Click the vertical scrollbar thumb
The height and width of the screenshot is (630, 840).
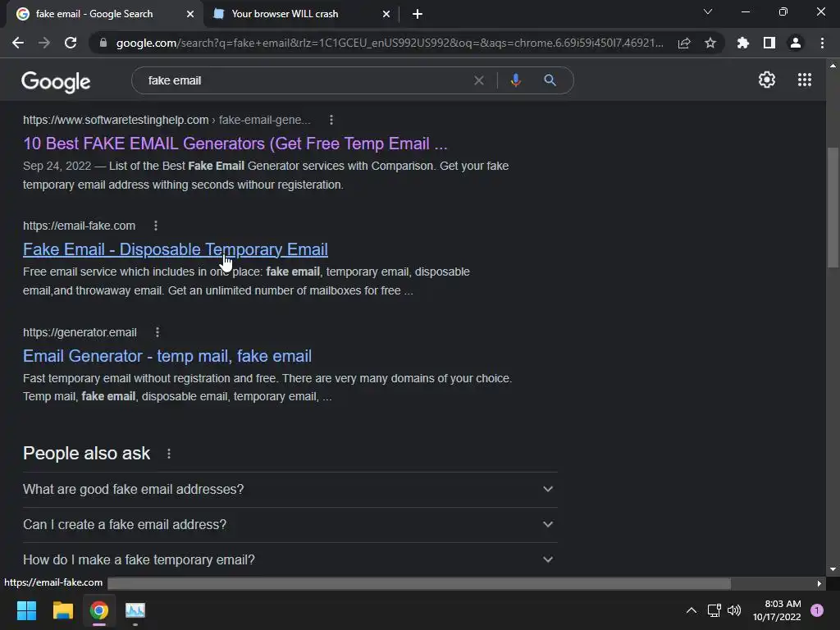[x=833, y=206]
